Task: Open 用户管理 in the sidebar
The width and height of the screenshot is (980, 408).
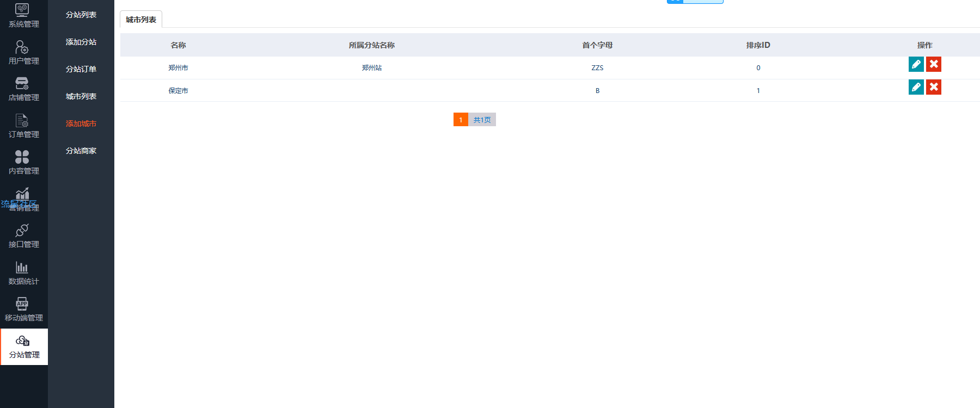Action: pyautogui.click(x=24, y=53)
